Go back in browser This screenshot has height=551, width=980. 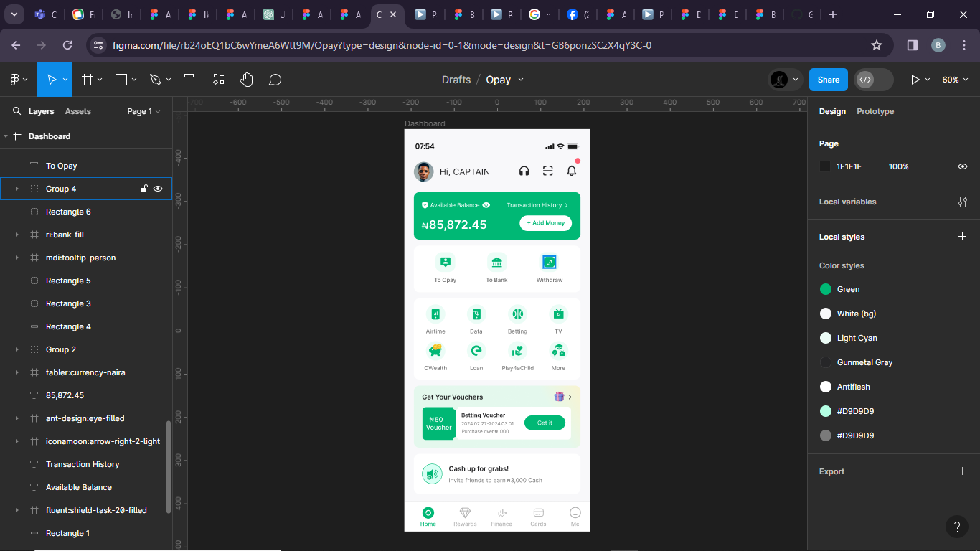(16, 45)
